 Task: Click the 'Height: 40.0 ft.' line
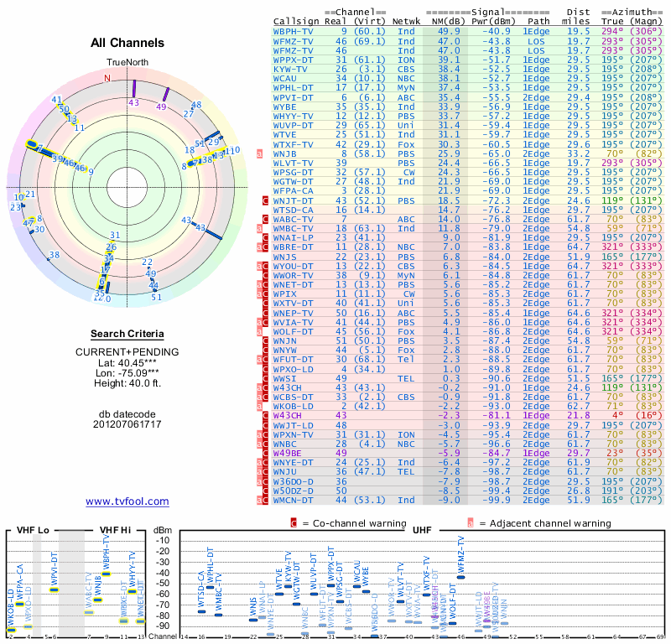(x=127, y=383)
